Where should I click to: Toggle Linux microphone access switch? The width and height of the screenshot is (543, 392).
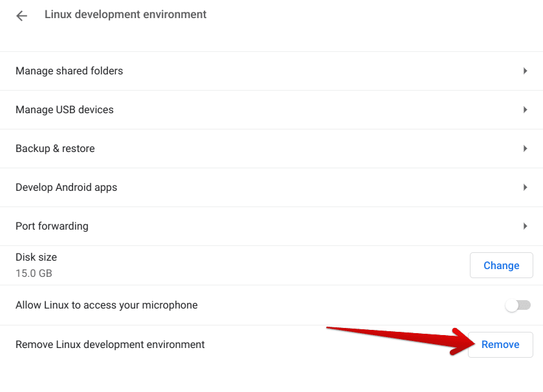[518, 305]
